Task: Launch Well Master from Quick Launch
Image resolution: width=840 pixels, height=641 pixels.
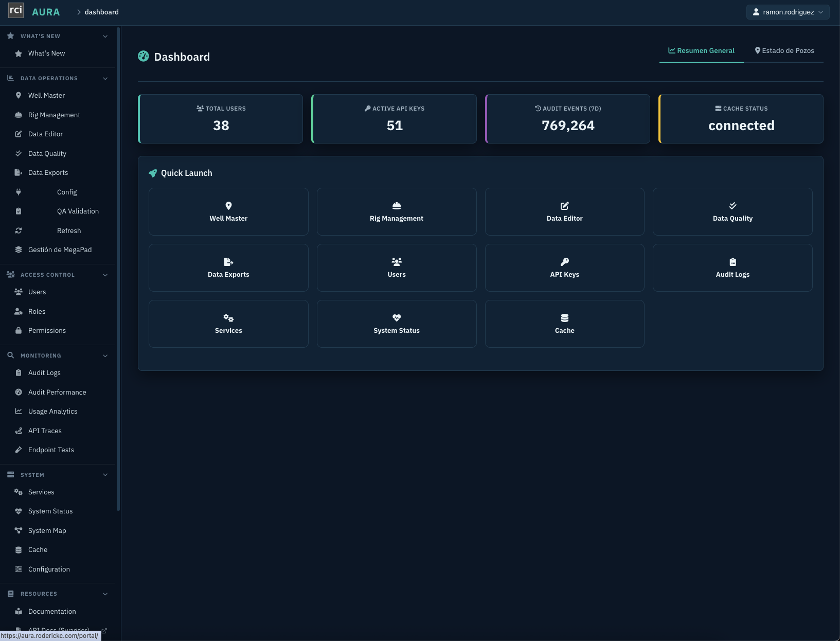Action: pyautogui.click(x=228, y=211)
